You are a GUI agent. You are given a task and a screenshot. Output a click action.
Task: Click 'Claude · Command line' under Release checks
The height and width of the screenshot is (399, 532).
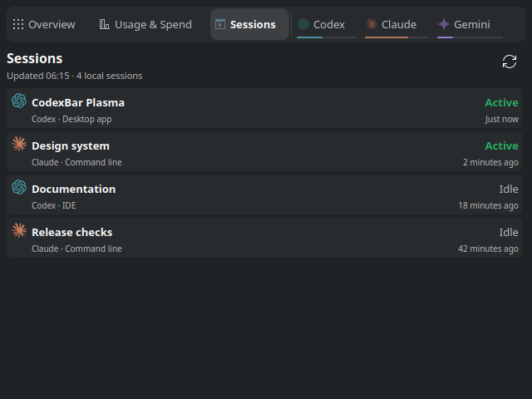click(x=76, y=249)
